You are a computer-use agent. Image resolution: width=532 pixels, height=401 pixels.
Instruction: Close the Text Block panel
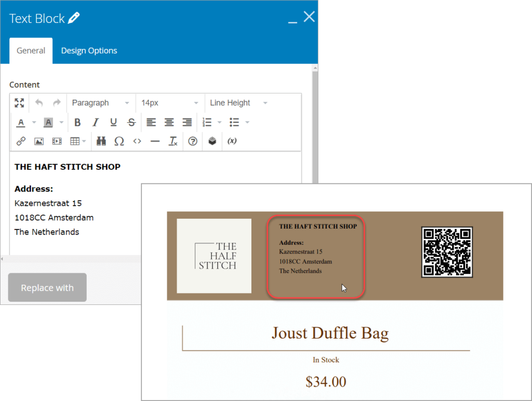tap(309, 17)
